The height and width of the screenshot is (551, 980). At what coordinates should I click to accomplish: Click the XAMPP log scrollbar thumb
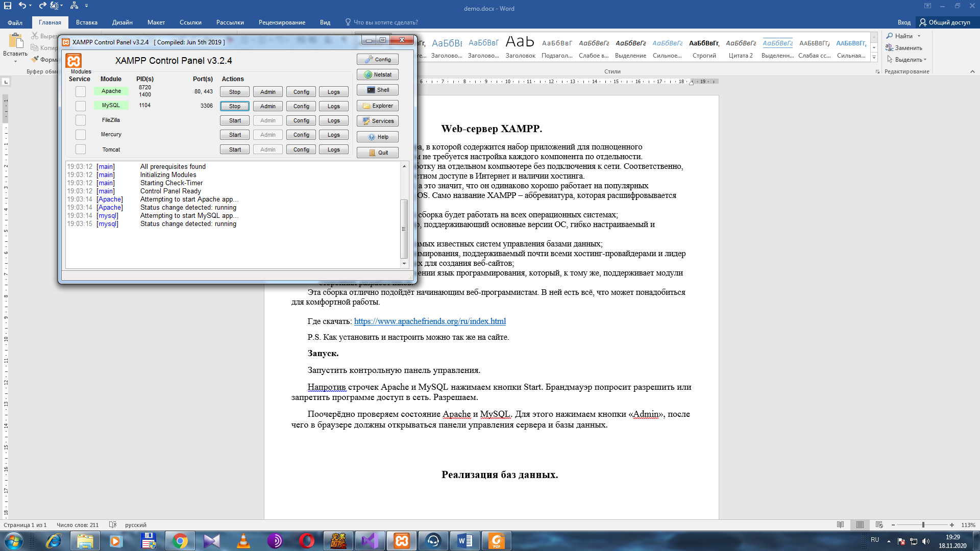[x=404, y=229]
